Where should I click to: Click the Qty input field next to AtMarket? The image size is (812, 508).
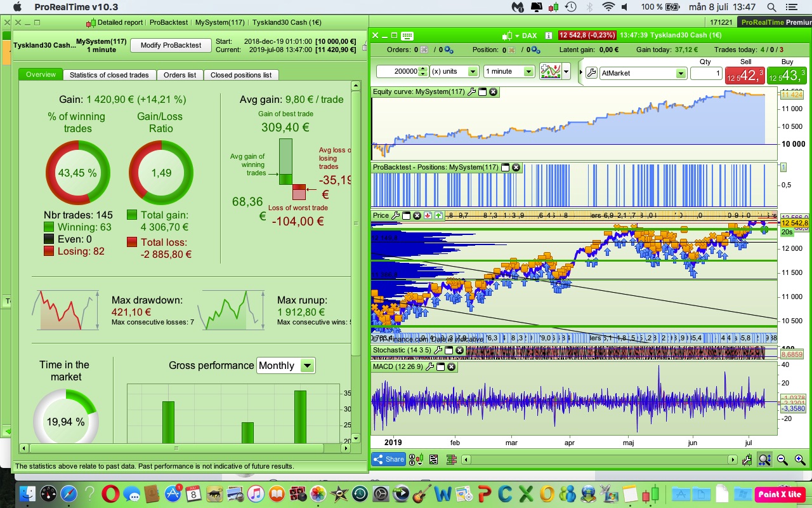tap(705, 74)
